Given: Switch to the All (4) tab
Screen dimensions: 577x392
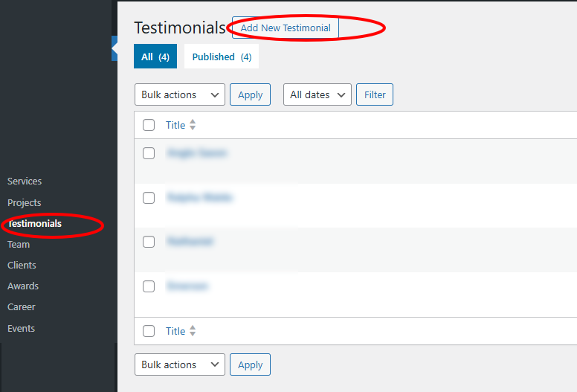Looking at the screenshot, I should pos(155,57).
